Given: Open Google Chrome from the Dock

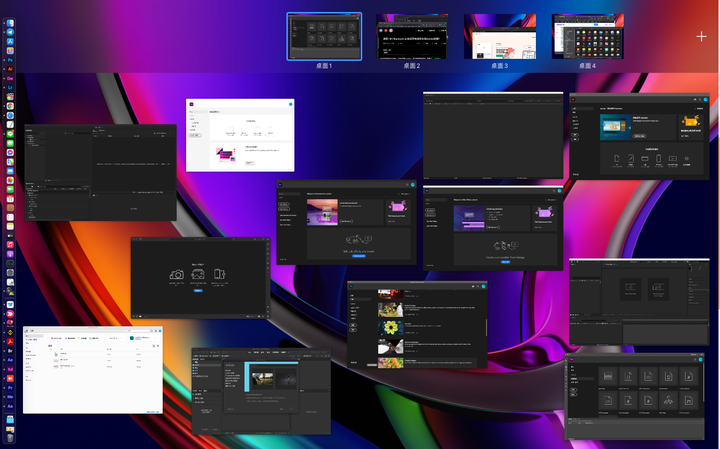Looking at the screenshot, I should pos(10,106).
